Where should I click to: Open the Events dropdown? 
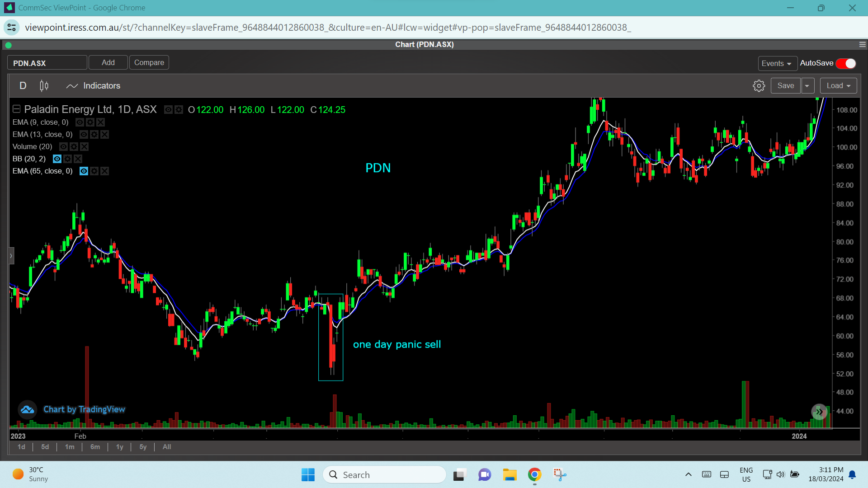click(x=777, y=63)
